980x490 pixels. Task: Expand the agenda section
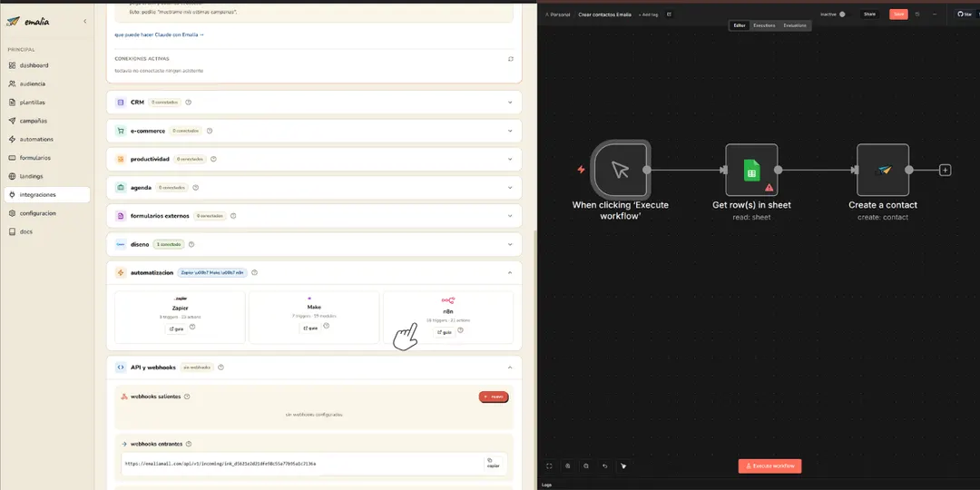[510, 188]
